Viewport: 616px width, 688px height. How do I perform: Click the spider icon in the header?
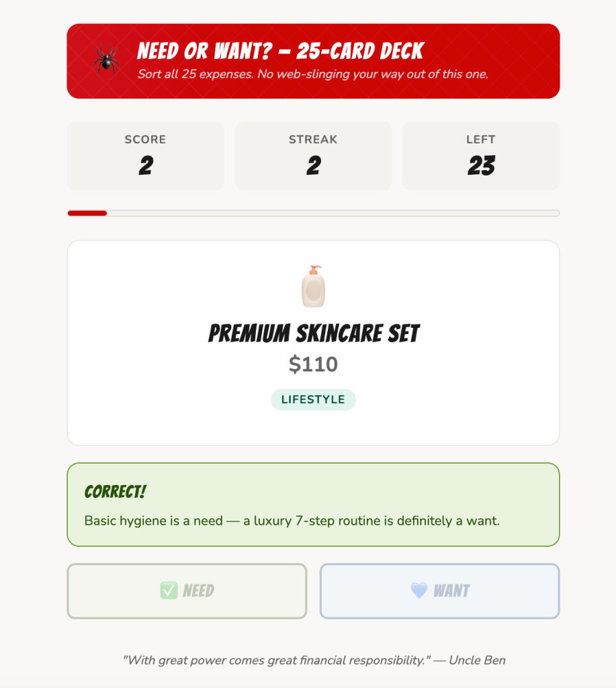(106, 60)
